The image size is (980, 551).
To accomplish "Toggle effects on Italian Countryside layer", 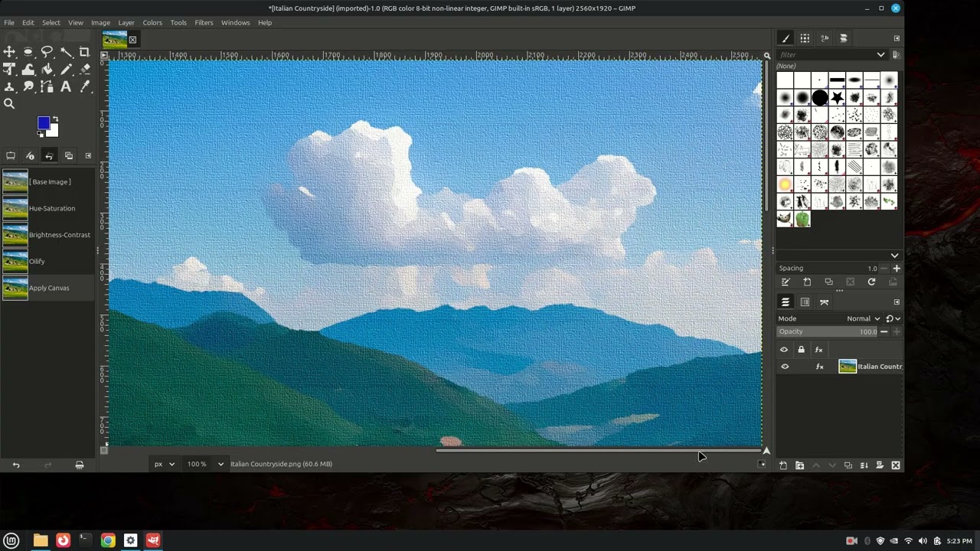I will [819, 367].
